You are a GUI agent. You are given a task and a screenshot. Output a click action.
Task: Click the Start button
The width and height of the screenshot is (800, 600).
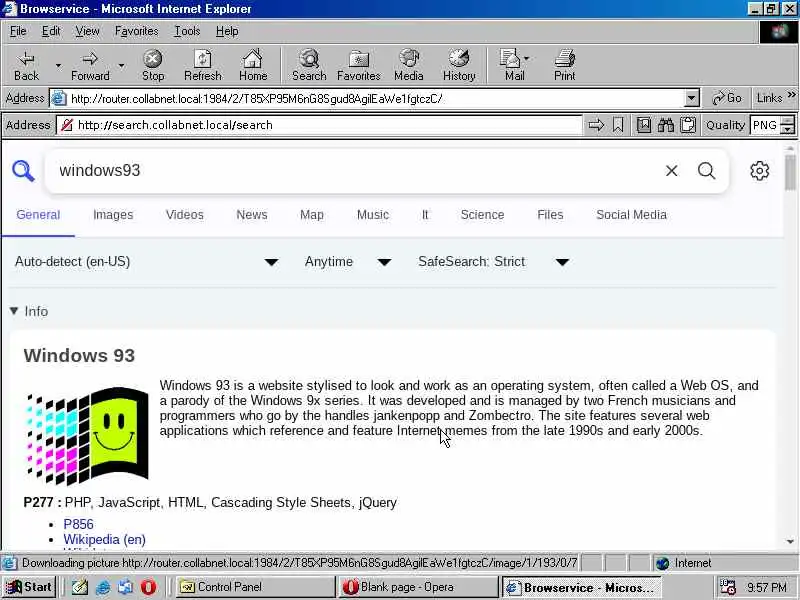[x=29, y=587]
